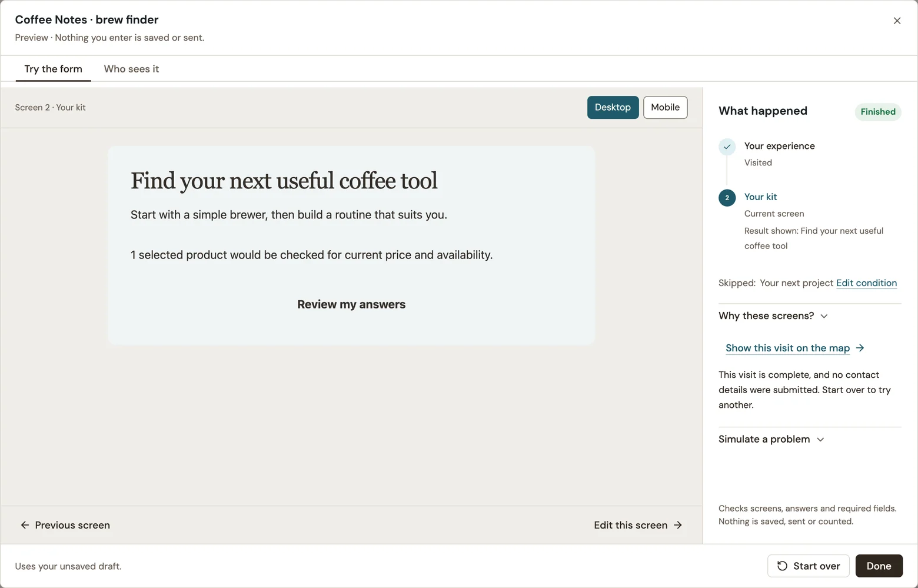Click the Skipped: Your next project text
The image size is (918, 588).
776,283
